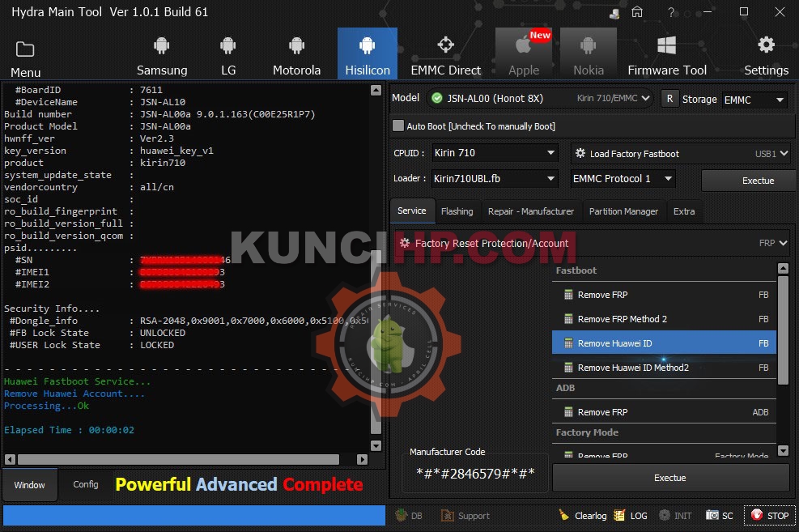Click the home icon in title bar
Viewport: 799px width, 532px height.
tap(637, 11)
